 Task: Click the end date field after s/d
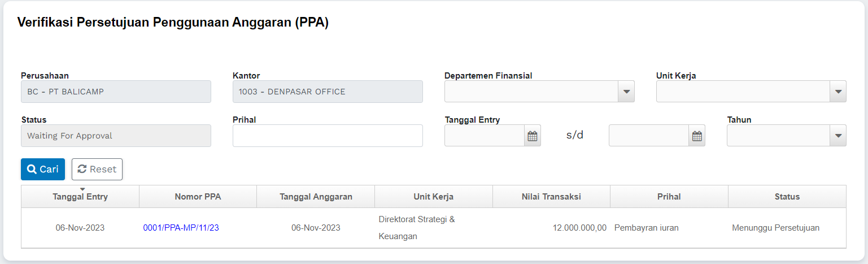click(x=649, y=136)
